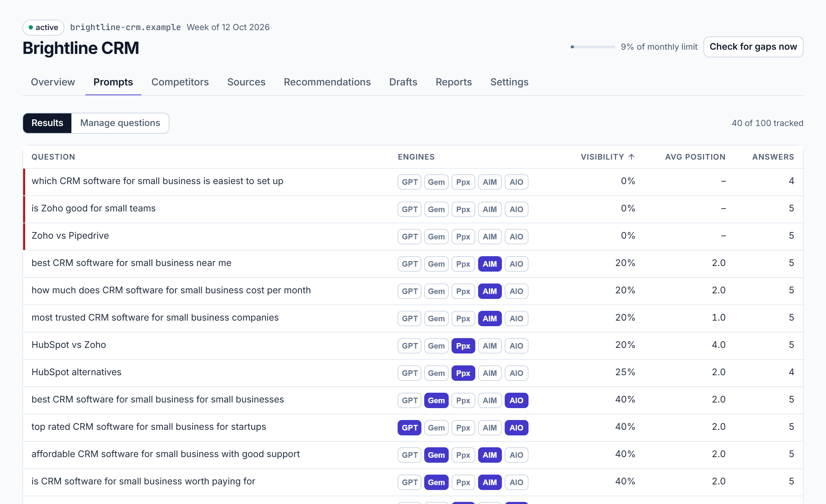Click AIO chip in 'for small businesses' row
The width and height of the screenshot is (826, 504).
click(516, 400)
